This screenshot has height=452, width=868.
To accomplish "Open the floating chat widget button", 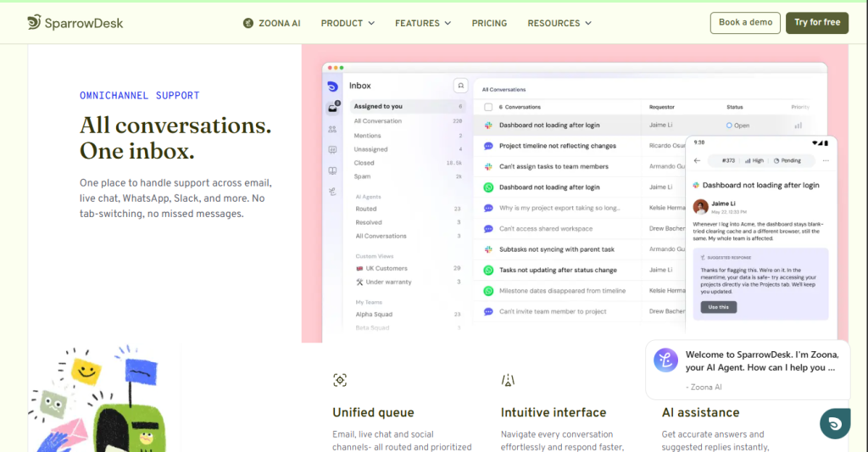I will click(x=835, y=424).
